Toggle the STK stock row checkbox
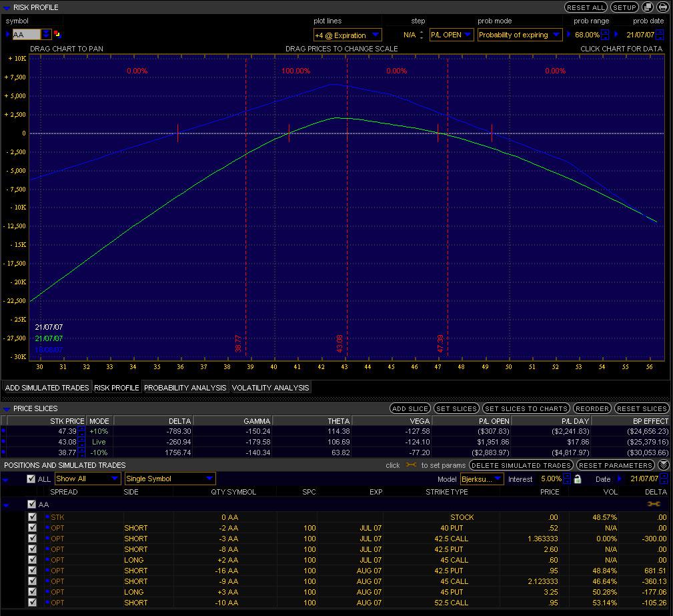 [33, 517]
